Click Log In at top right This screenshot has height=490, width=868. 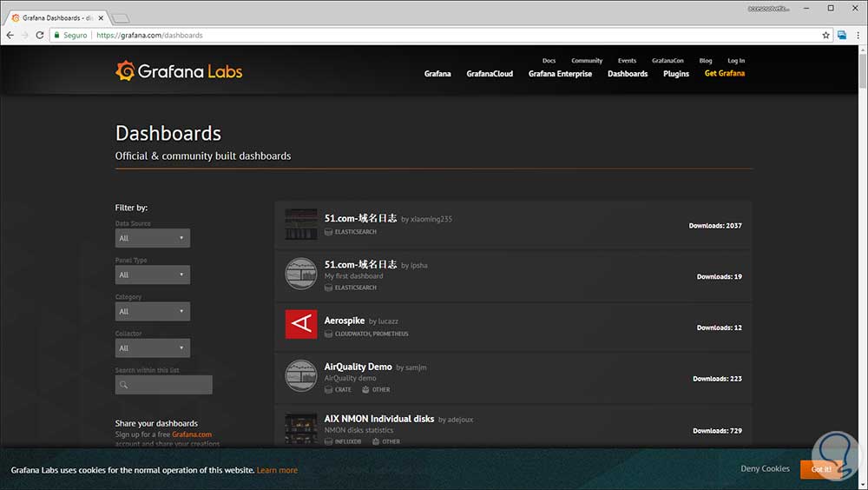[736, 61]
